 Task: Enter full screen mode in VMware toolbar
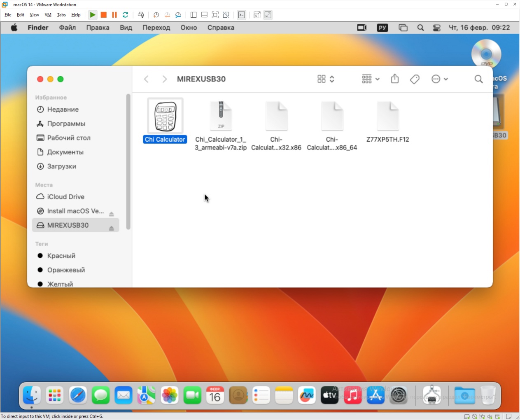(215, 15)
